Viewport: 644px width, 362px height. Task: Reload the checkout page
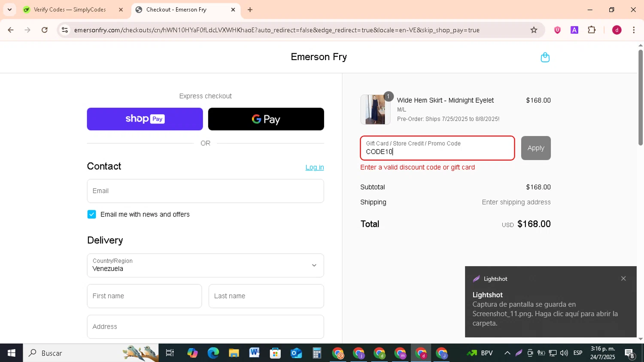[45, 30]
